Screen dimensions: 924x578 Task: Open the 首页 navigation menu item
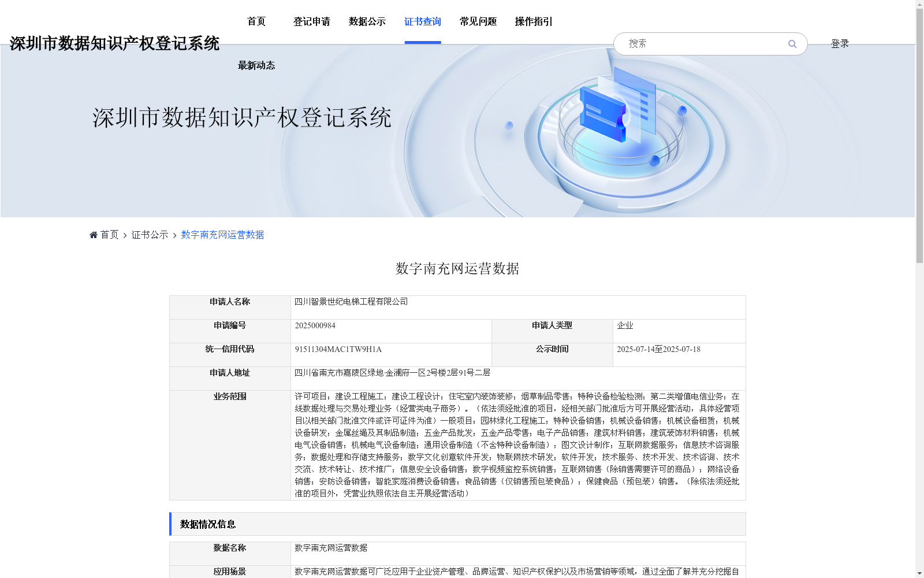coord(256,22)
